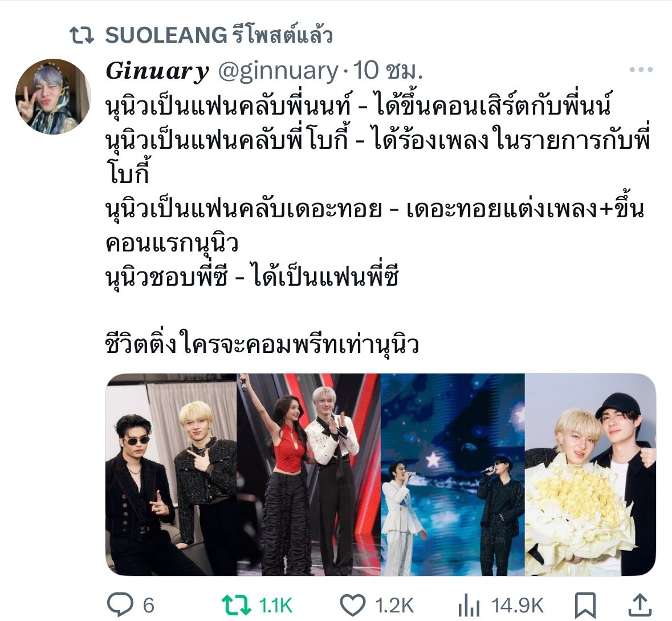Open the SUOLEANG reposted label

pos(219,35)
